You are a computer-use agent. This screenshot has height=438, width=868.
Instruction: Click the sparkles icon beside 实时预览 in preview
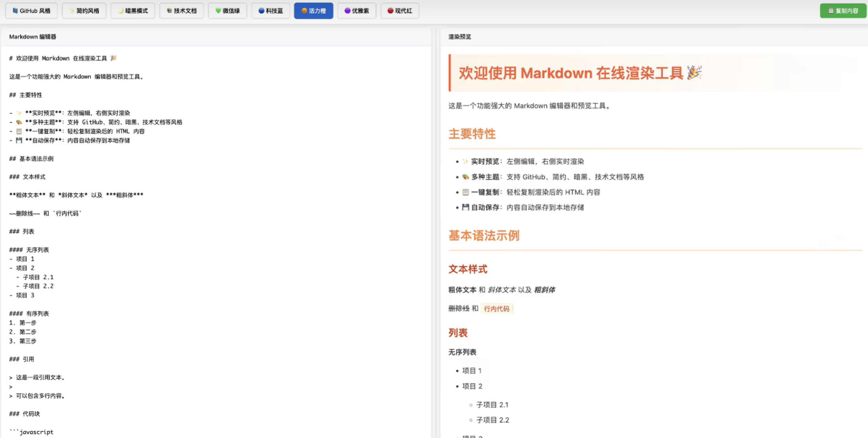click(465, 161)
